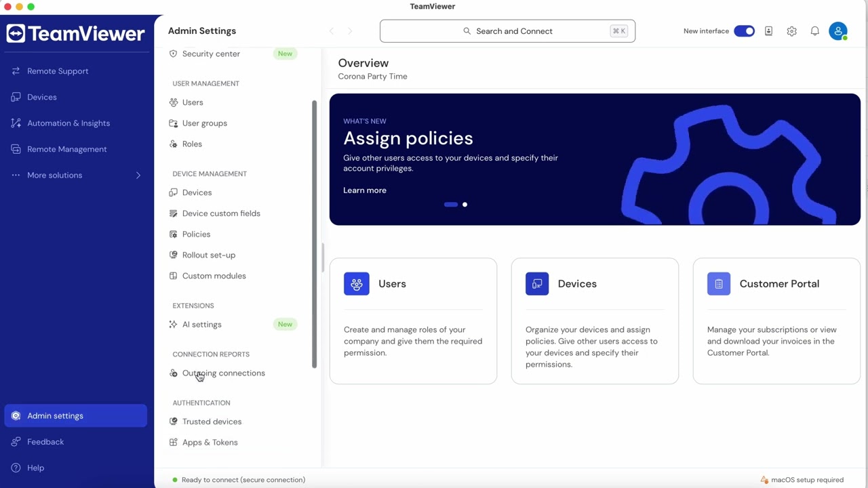Click the Trusted devices icon
The height and width of the screenshot is (488, 868).
click(173, 422)
